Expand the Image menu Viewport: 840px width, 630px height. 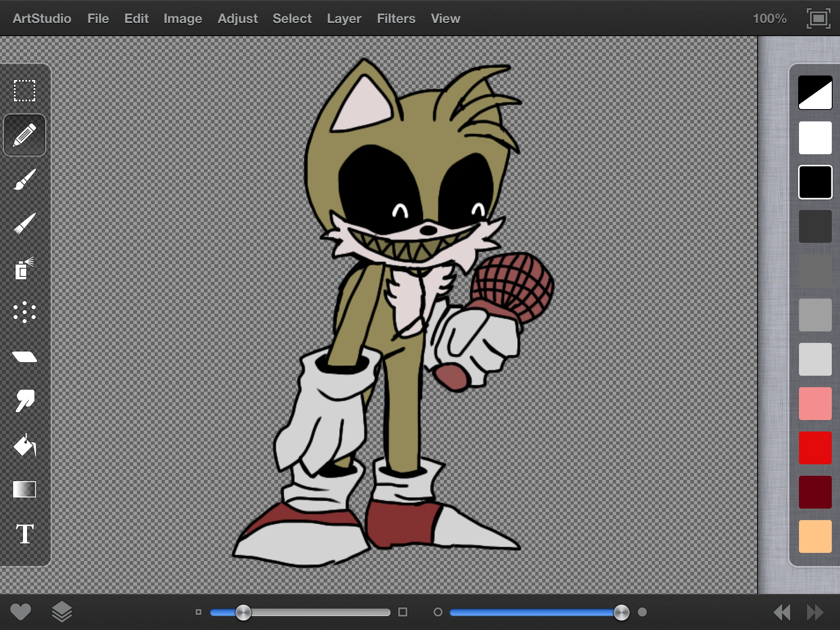[x=183, y=18]
